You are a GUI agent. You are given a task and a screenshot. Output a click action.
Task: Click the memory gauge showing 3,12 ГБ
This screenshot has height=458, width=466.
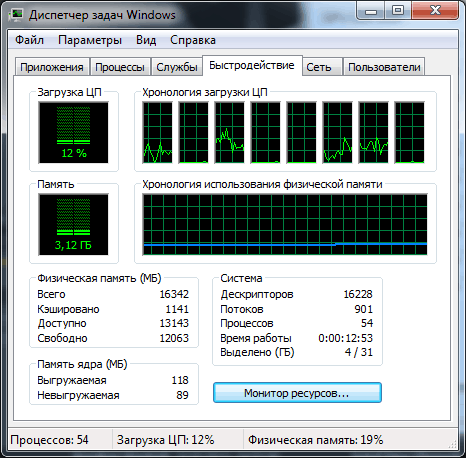click(73, 225)
